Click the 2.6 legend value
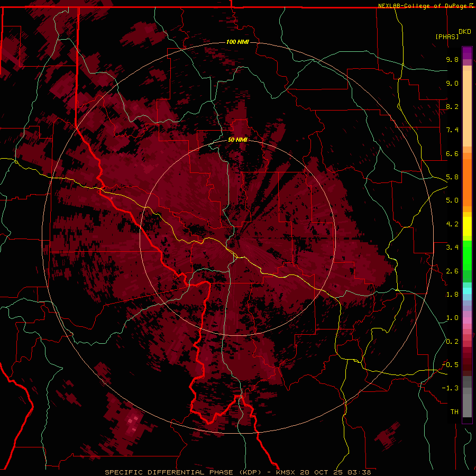The width and height of the screenshot is (476, 476). tap(452, 271)
